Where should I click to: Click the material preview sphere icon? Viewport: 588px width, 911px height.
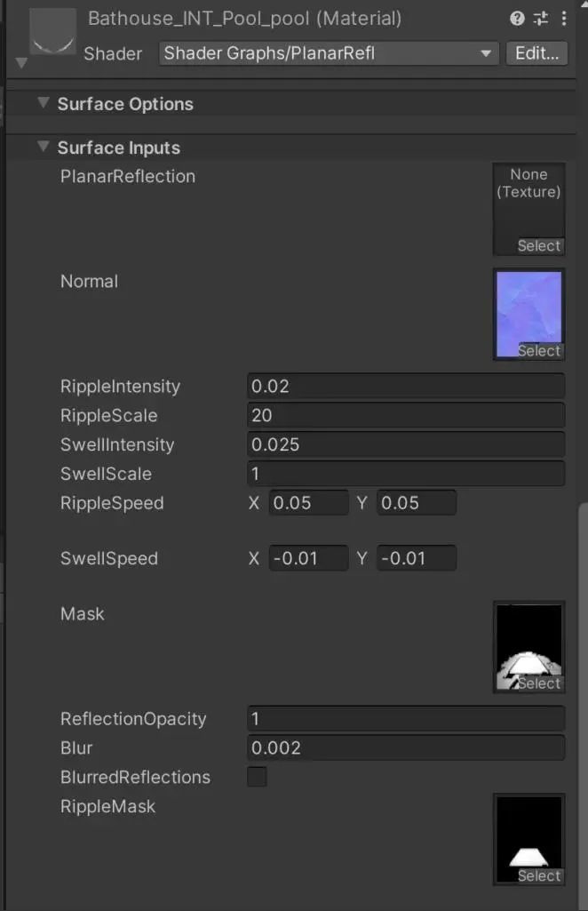pyautogui.click(x=52, y=31)
